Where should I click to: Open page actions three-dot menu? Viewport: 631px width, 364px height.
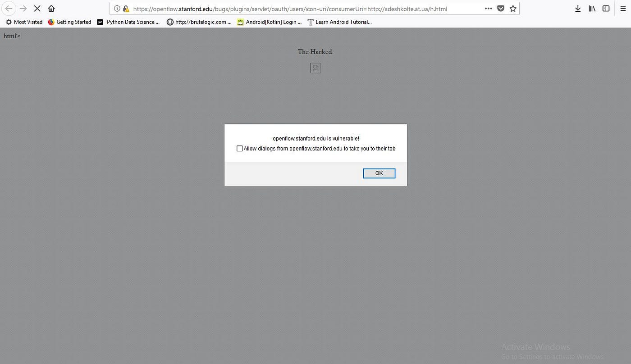[489, 9]
